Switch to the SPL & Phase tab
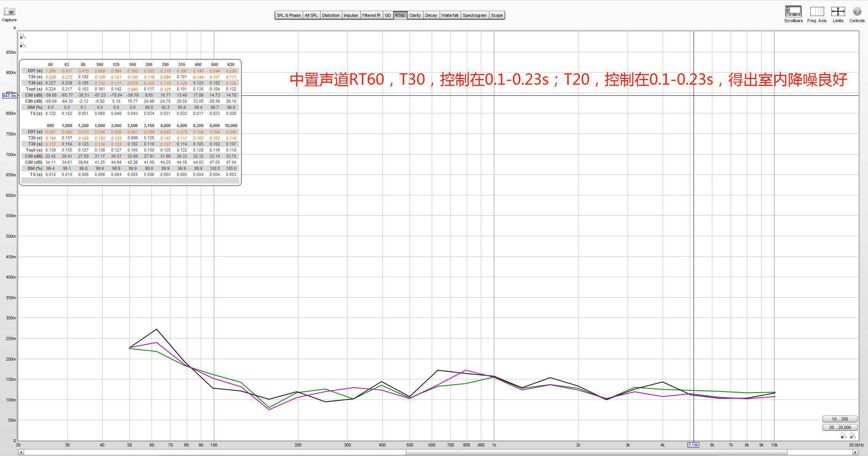868x456 pixels. tap(288, 15)
